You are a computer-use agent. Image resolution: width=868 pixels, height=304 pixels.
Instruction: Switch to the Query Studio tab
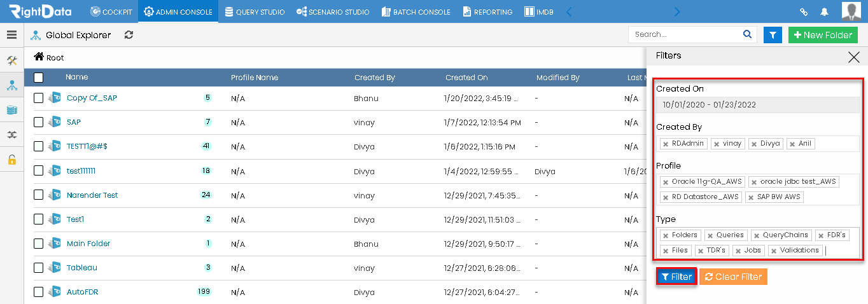[255, 11]
